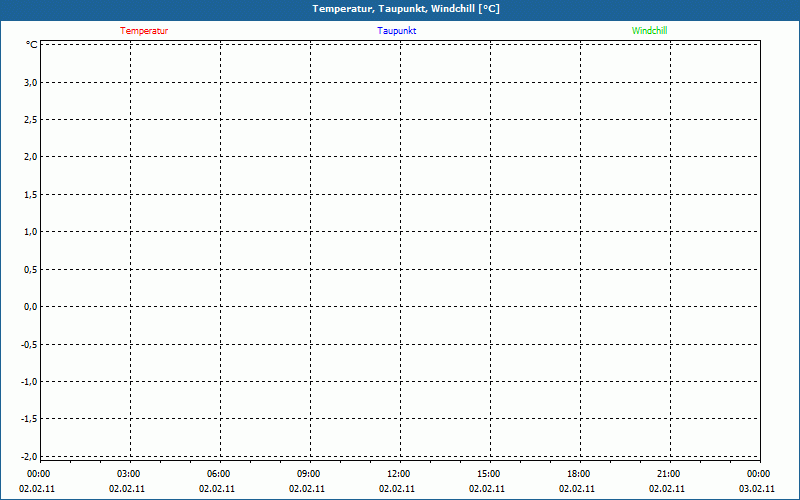Select the 3,0 y-axis value

point(31,83)
